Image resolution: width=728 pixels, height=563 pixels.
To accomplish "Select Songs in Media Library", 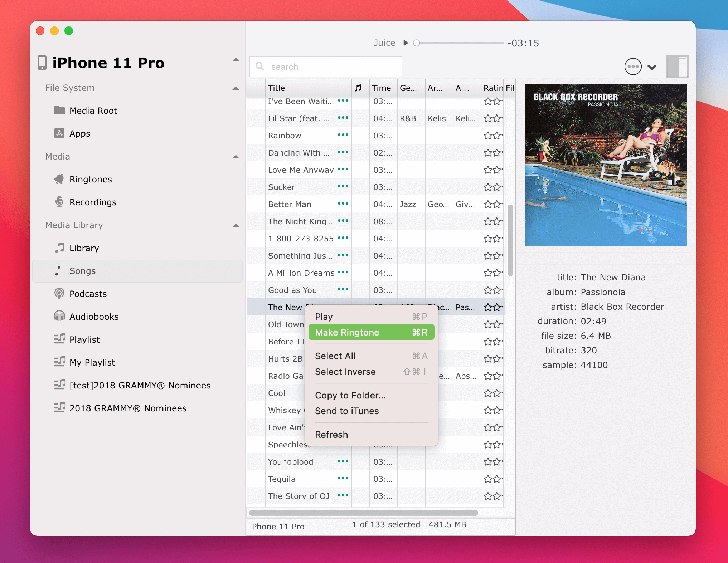I will pyautogui.click(x=137, y=271).
